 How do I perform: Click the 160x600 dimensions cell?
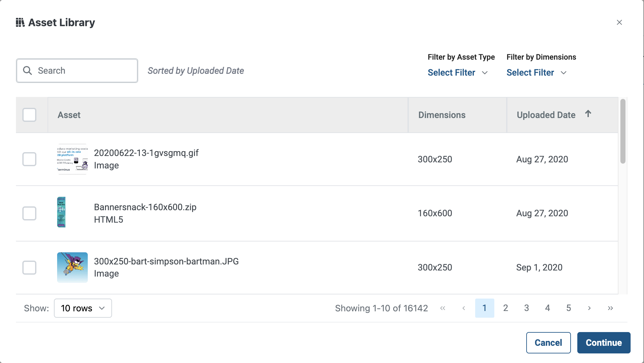pyautogui.click(x=435, y=213)
